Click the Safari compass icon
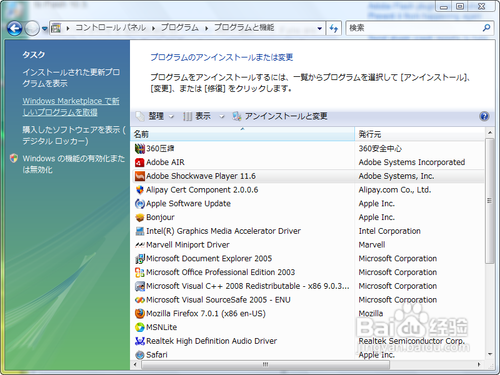500x375 pixels. (x=140, y=355)
